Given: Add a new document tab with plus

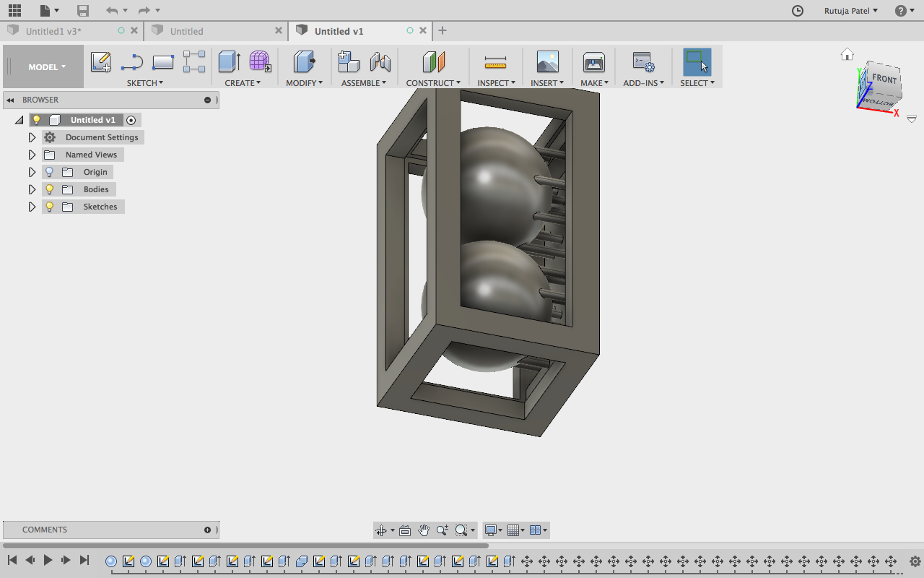Looking at the screenshot, I should click(443, 30).
